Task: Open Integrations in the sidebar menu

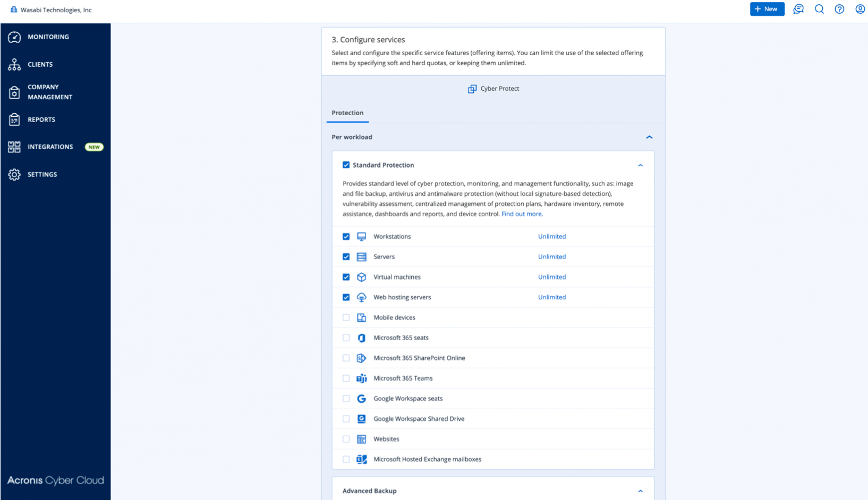Action: click(x=50, y=147)
